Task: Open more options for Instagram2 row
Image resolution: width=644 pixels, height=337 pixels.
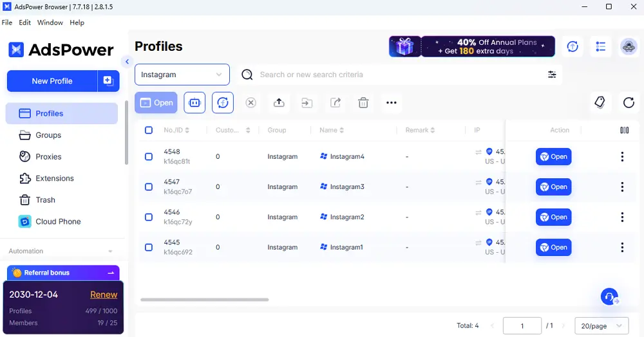Action: [622, 217]
